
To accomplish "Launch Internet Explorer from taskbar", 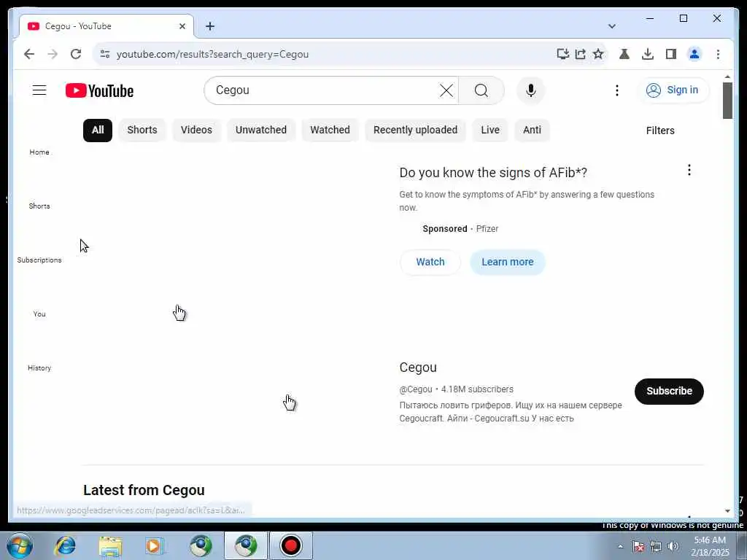I will [65, 545].
